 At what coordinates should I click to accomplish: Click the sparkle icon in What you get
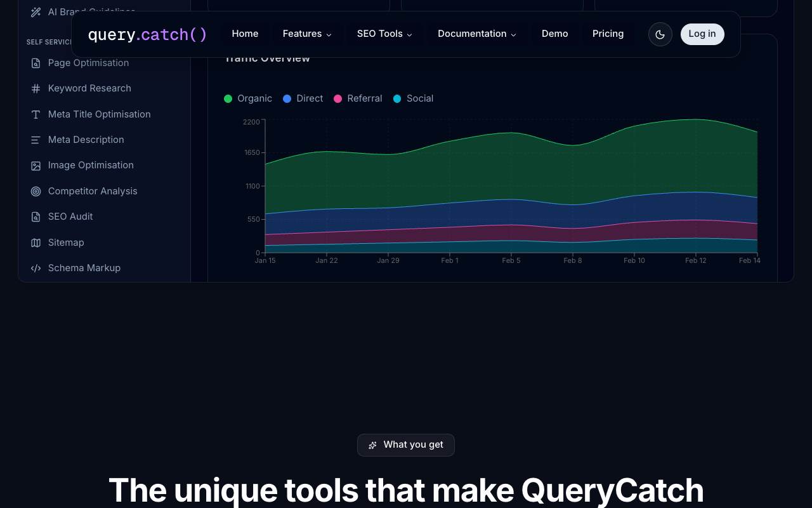[x=373, y=445]
